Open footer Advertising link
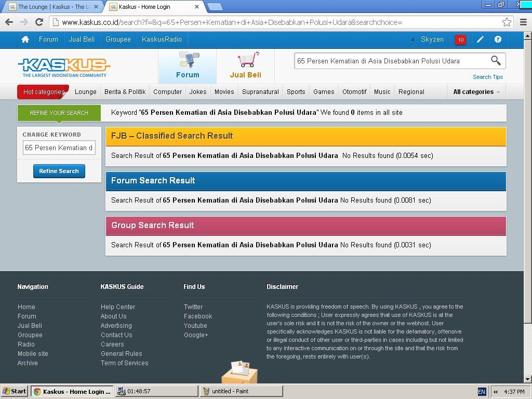532x399 pixels. [116, 325]
